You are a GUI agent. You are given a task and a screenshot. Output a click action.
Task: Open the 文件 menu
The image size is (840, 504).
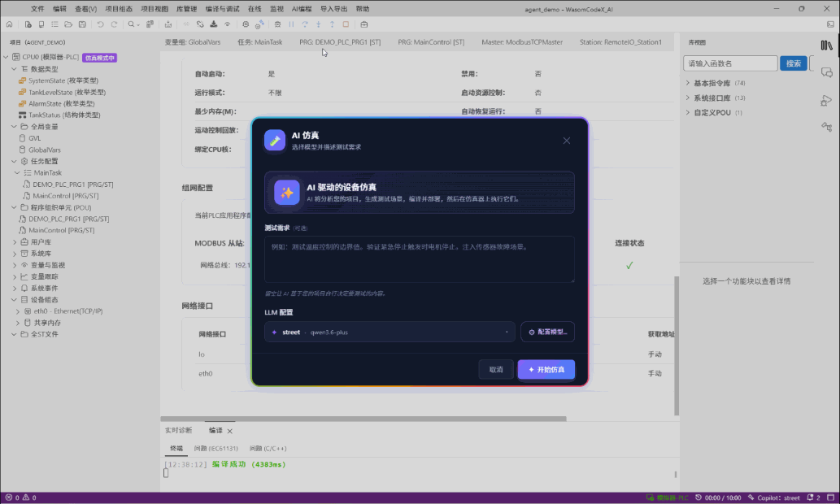[37, 9]
